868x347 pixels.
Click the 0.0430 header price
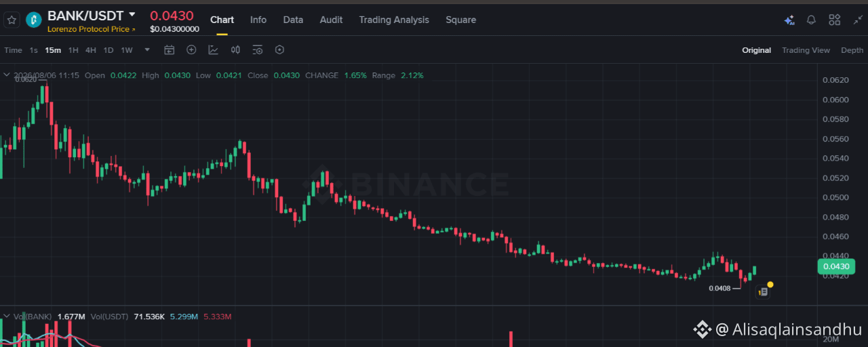[172, 16]
